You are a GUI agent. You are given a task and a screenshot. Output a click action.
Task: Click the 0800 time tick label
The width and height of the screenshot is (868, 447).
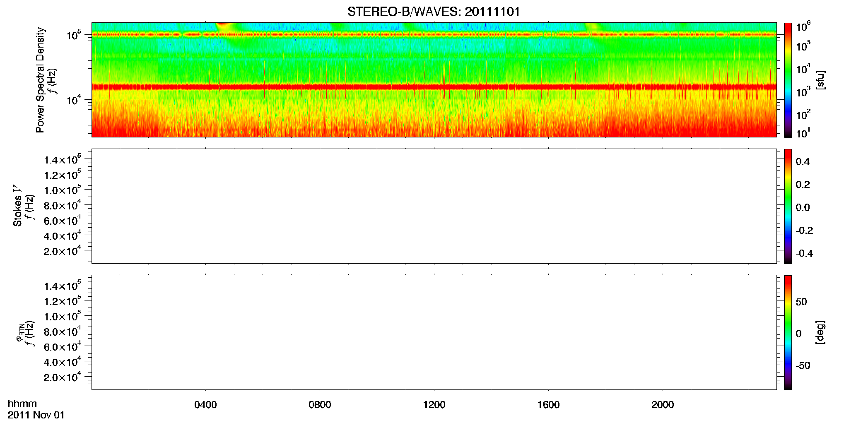click(x=320, y=405)
